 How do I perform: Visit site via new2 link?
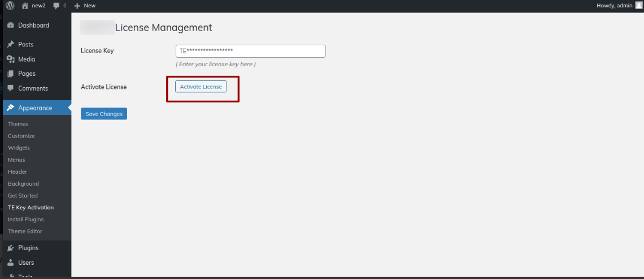38,6
